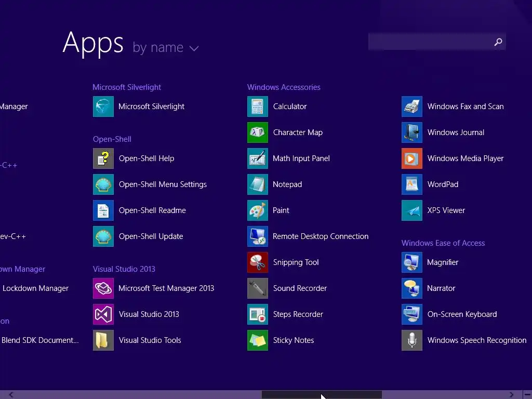This screenshot has width=532, height=399.
Task: Click the 'Remote Desktop Connection' label
Action: pyautogui.click(x=321, y=236)
